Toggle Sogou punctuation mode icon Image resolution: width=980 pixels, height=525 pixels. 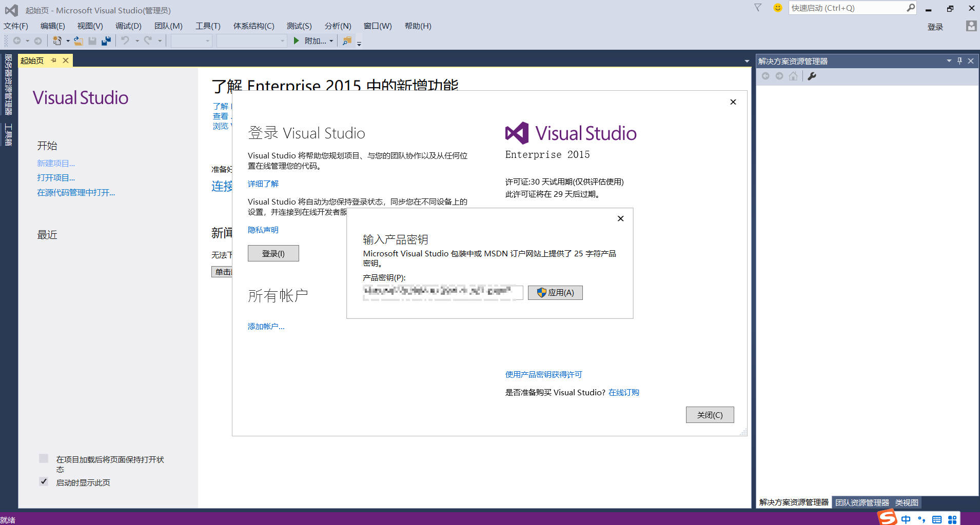tap(922, 519)
